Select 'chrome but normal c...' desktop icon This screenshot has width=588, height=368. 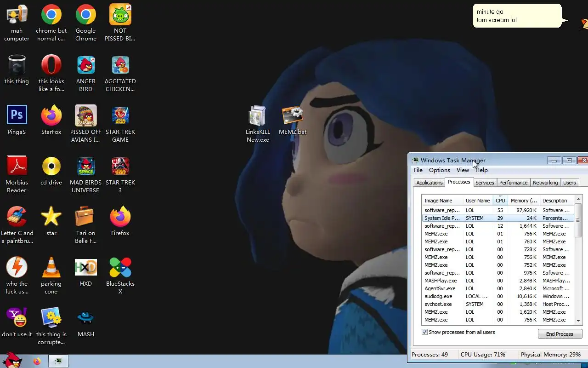pos(51,23)
